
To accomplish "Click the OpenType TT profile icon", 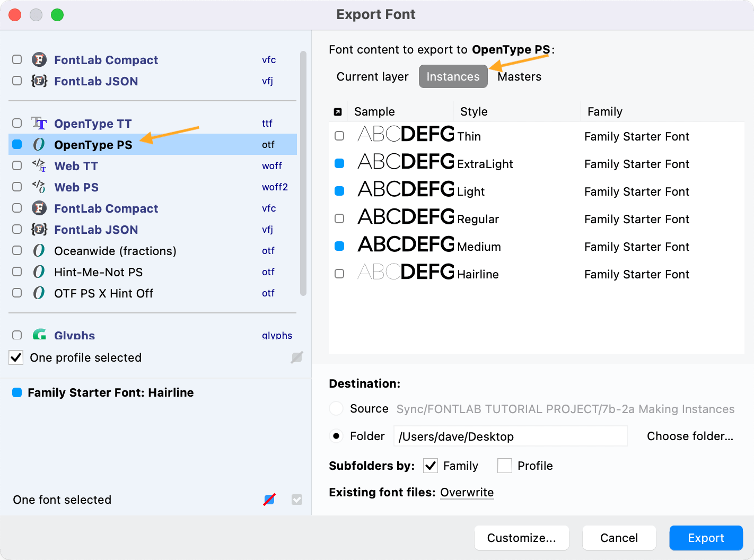I will click(x=39, y=123).
